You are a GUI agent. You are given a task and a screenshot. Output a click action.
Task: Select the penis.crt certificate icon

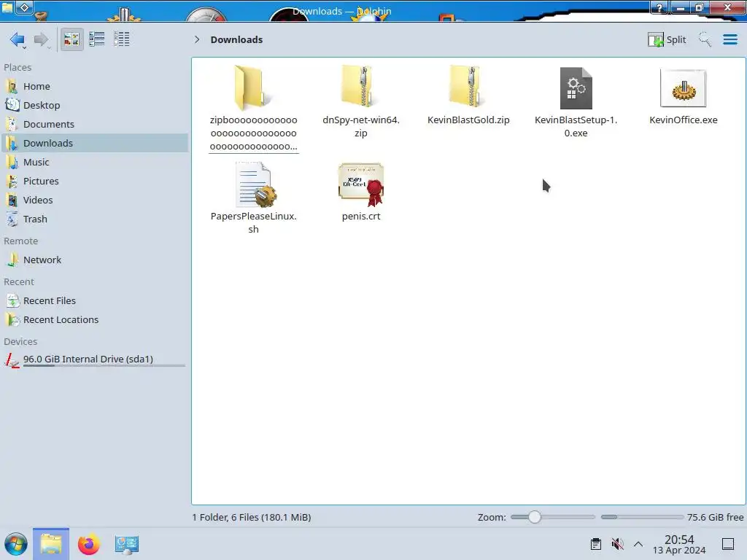click(x=360, y=184)
